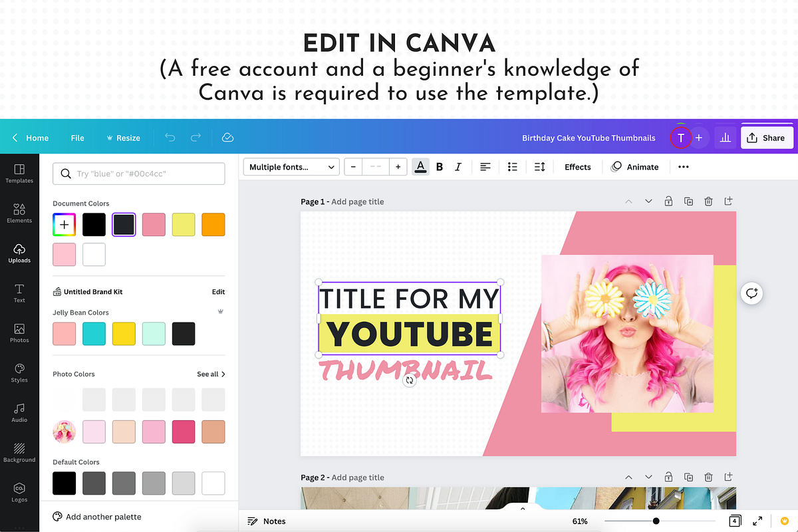Open the Resize menu
The height and width of the screenshot is (532, 798).
click(x=123, y=138)
